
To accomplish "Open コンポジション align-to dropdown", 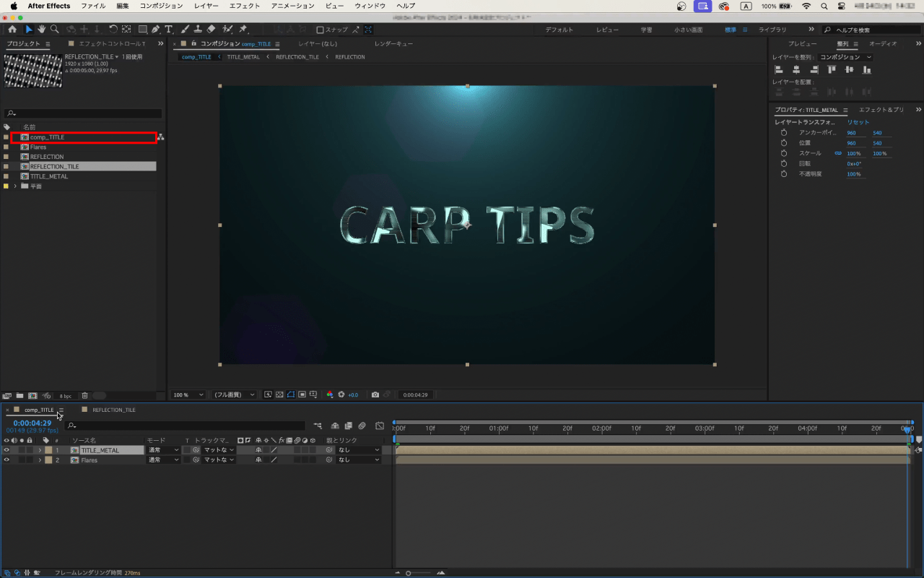I will (x=846, y=57).
